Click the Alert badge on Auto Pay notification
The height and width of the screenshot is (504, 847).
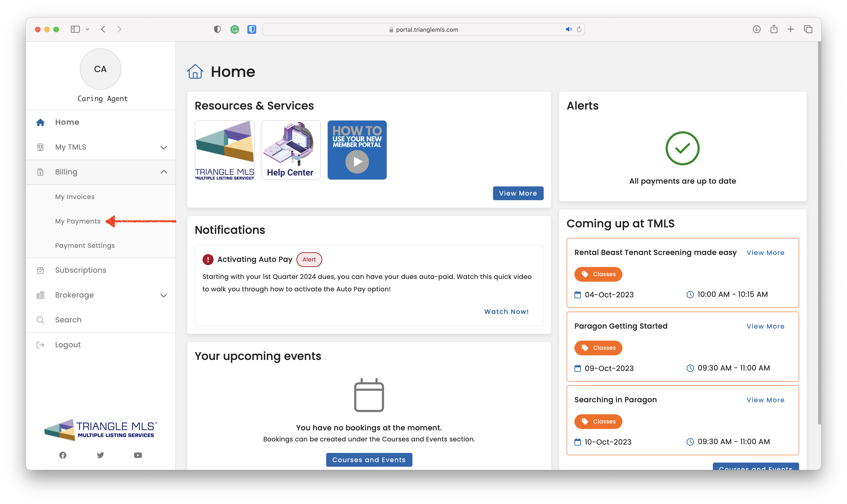click(309, 259)
